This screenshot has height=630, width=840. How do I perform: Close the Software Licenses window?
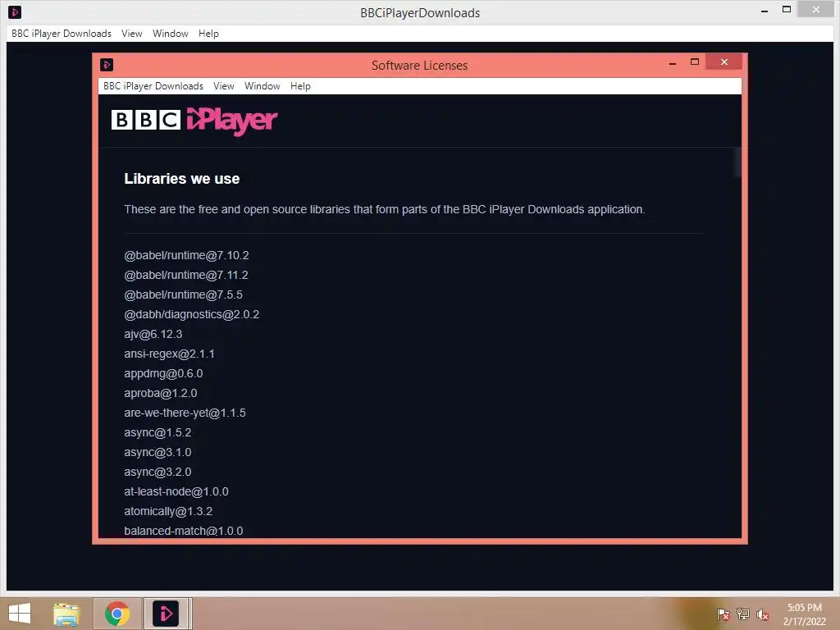(724, 62)
